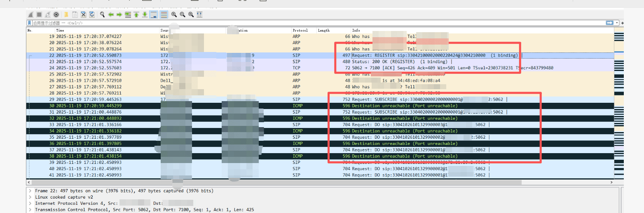The height and width of the screenshot is (213, 644).
Task: Toggle auto-scroll during live capture
Action: (153, 14)
